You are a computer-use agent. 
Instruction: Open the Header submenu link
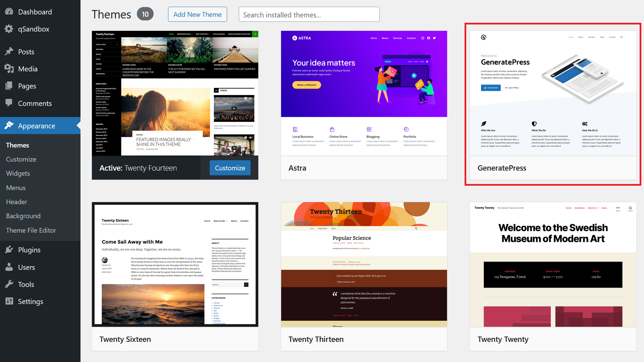coord(16,202)
